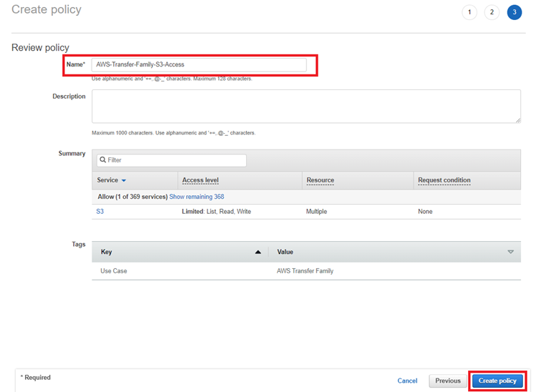Viewport: 541px width, 392px height.
Task: Go back with the Previous button
Action: [x=448, y=381]
